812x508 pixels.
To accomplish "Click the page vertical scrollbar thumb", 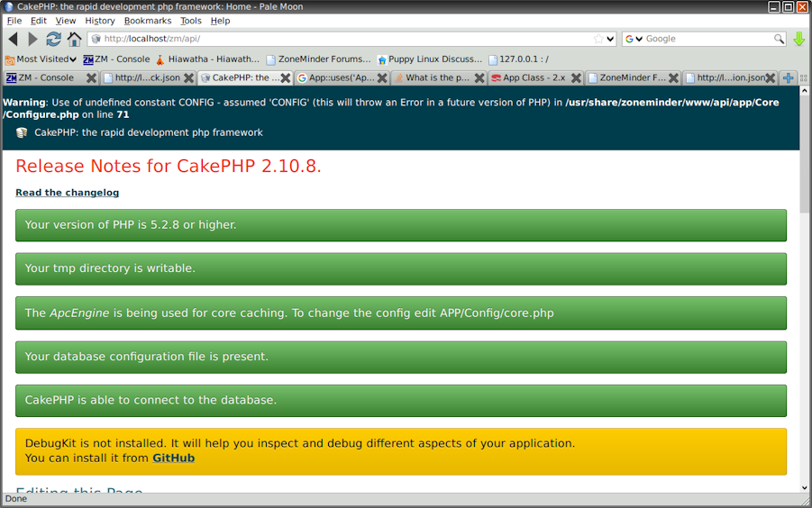I will pyautogui.click(x=804, y=154).
